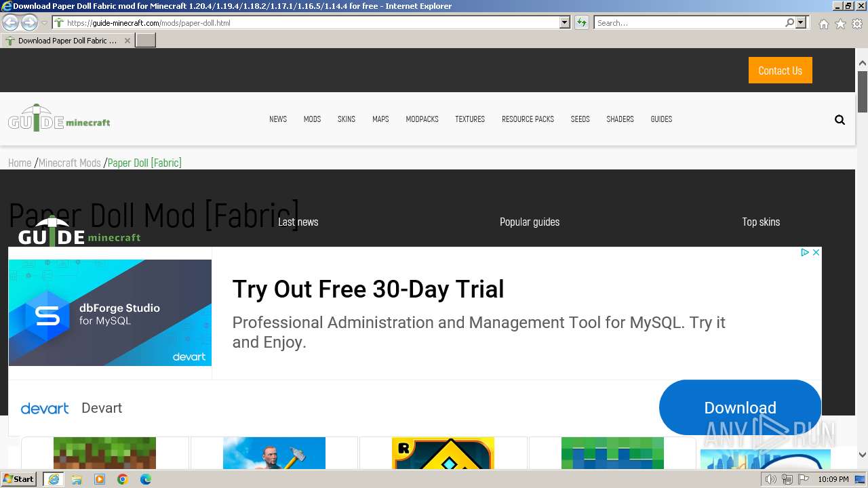
Task: Click the Action Center flag tray icon
Action: [802, 479]
